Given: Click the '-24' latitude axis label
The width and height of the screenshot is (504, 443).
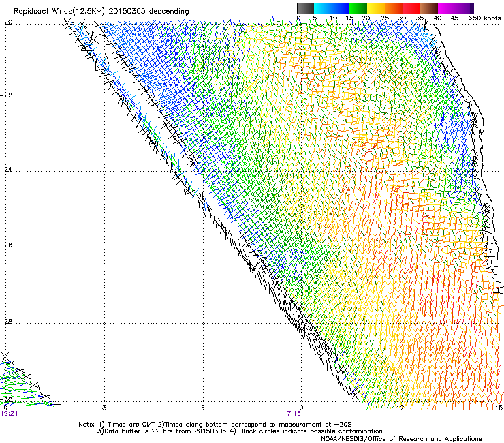Looking at the screenshot, I should tap(6, 169).
